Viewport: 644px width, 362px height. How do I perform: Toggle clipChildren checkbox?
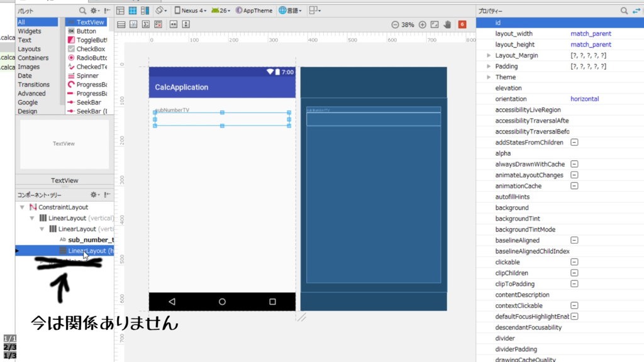574,273
